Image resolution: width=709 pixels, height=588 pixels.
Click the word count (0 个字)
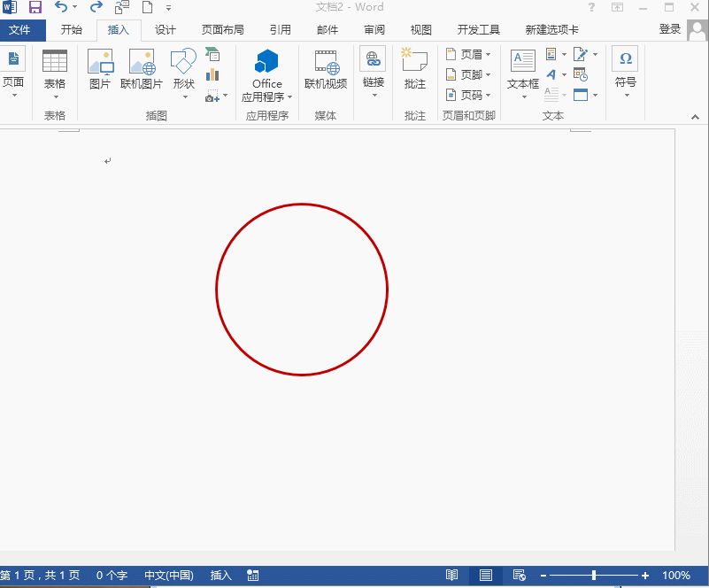(112, 576)
